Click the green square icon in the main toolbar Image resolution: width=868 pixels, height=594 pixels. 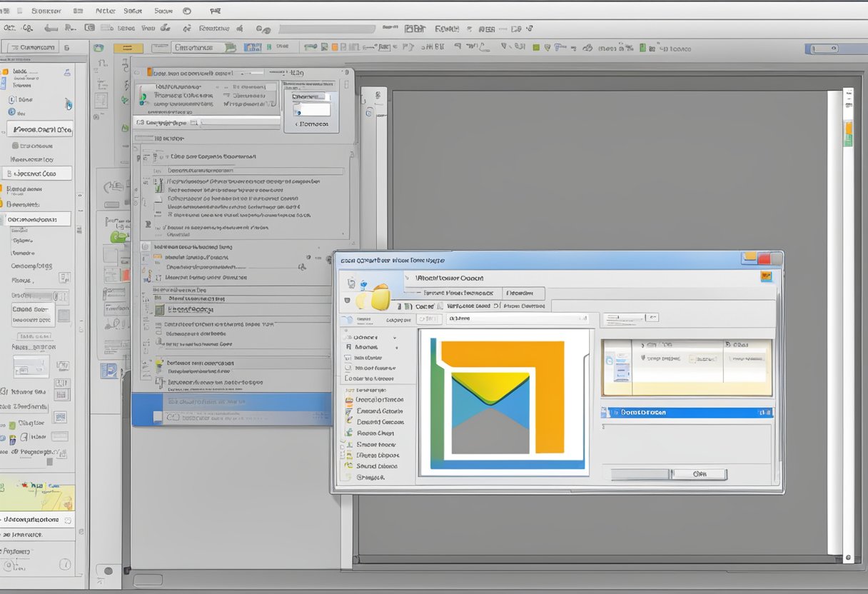(x=535, y=47)
